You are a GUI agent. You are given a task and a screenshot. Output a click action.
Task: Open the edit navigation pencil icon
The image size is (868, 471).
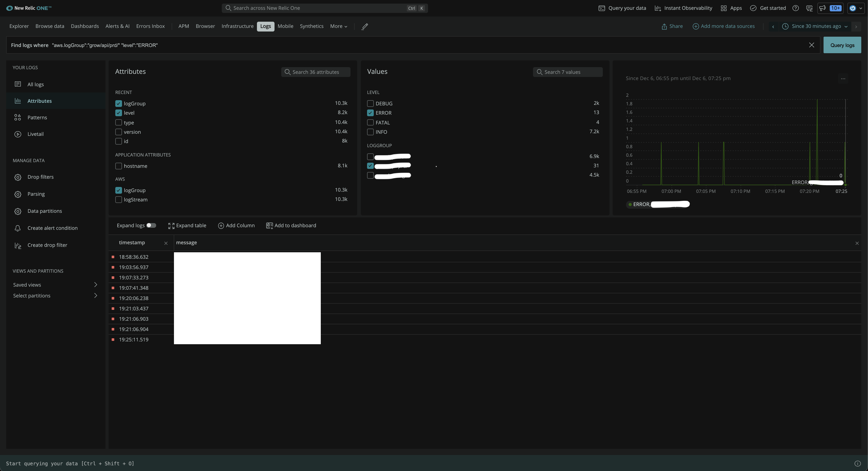(364, 26)
